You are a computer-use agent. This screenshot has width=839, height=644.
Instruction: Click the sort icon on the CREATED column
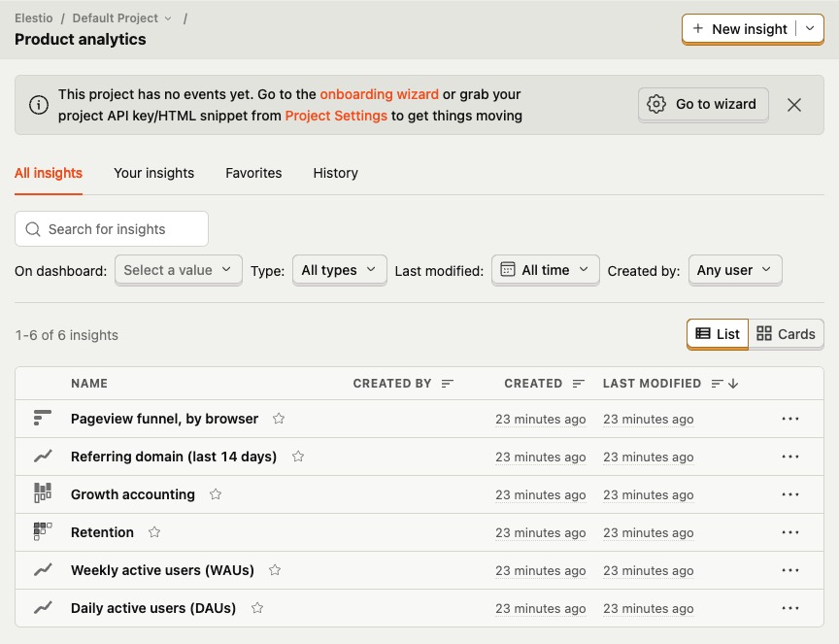[580, 383]
